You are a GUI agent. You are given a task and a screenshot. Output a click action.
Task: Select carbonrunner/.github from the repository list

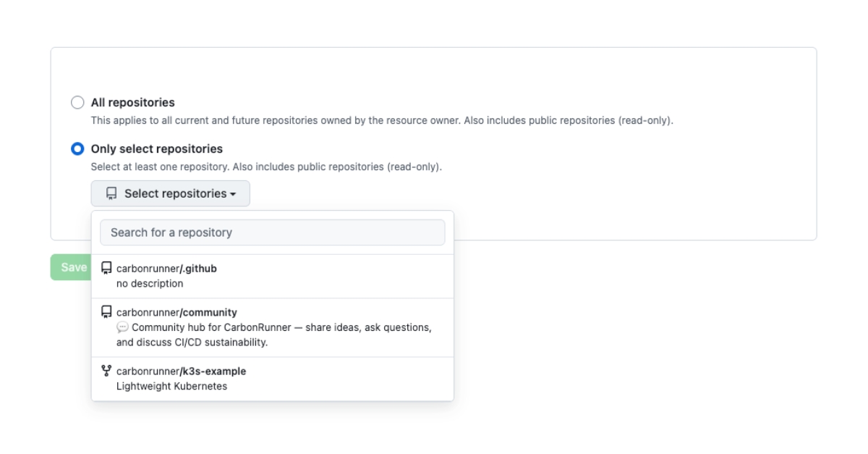(x=166, y=269)
